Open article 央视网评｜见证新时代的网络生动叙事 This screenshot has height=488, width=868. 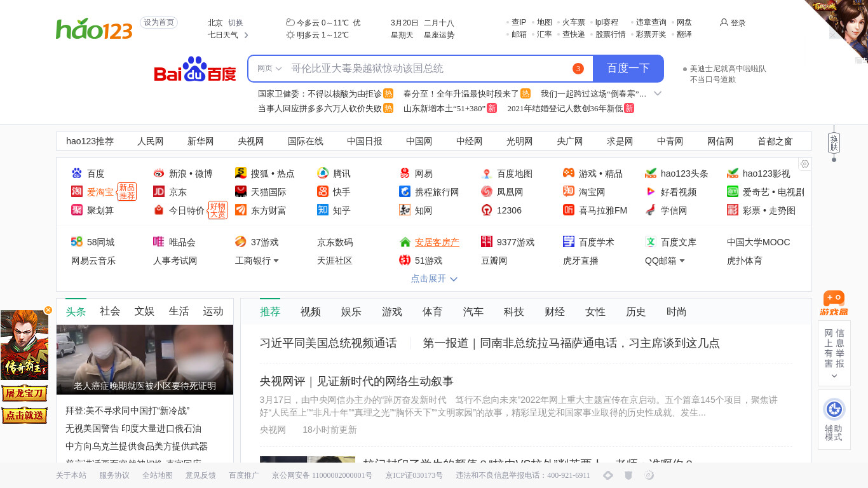point(356,381)
